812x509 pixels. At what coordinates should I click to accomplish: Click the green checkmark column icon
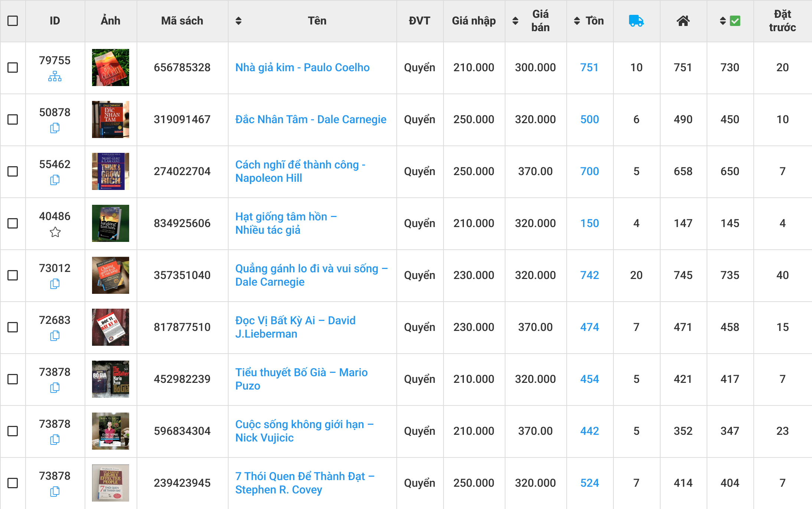(735, 21)
